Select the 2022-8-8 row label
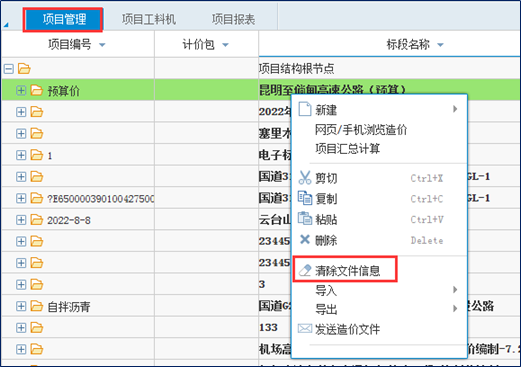Screen dimensions: 521x367 point(69,220)
